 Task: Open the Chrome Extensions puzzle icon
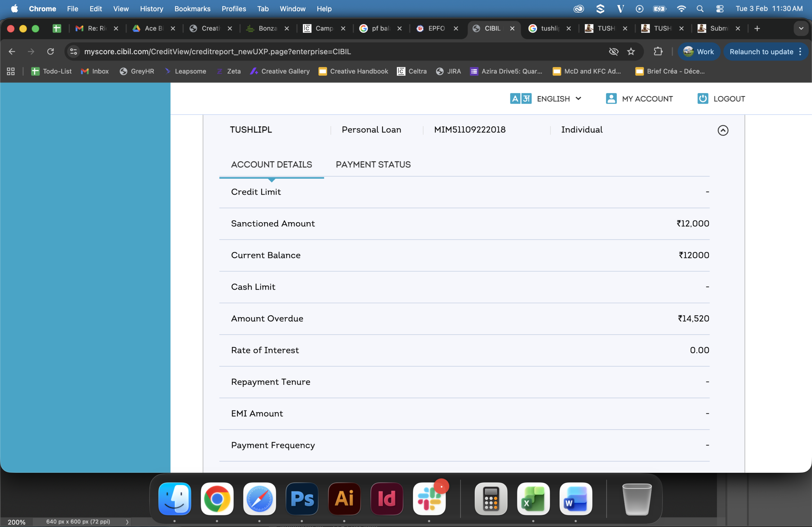658,51
